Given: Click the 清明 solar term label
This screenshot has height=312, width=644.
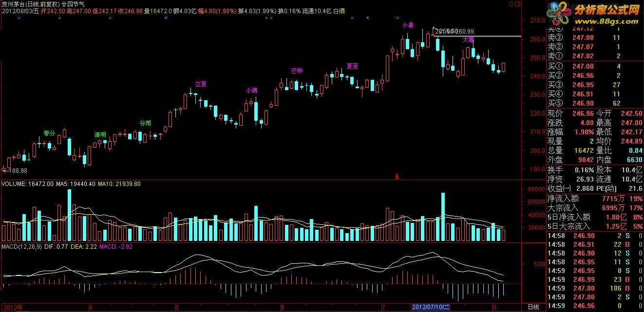Looking at the screenshot, I should 100,134.
